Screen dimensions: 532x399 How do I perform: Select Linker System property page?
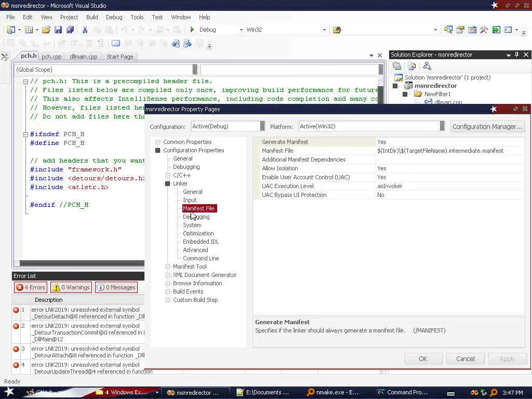pos(192,225)
